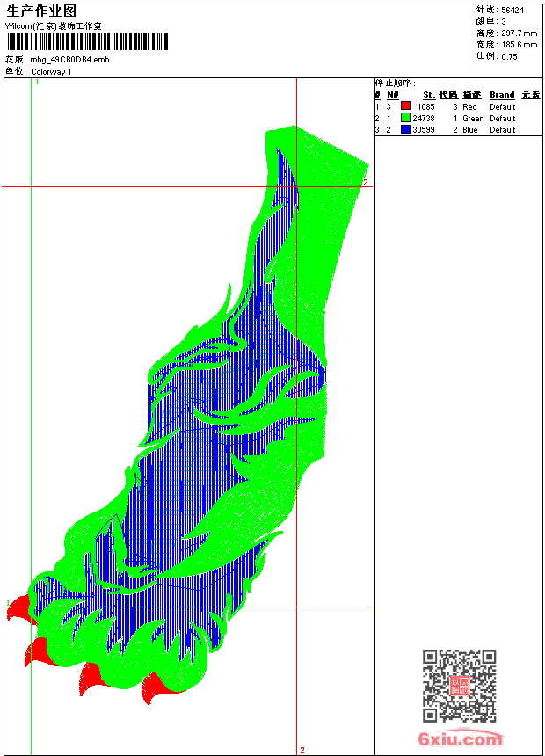Click the file name mbg_49CB0DB4.emb
545x756 pixels.
click(70, 60)
